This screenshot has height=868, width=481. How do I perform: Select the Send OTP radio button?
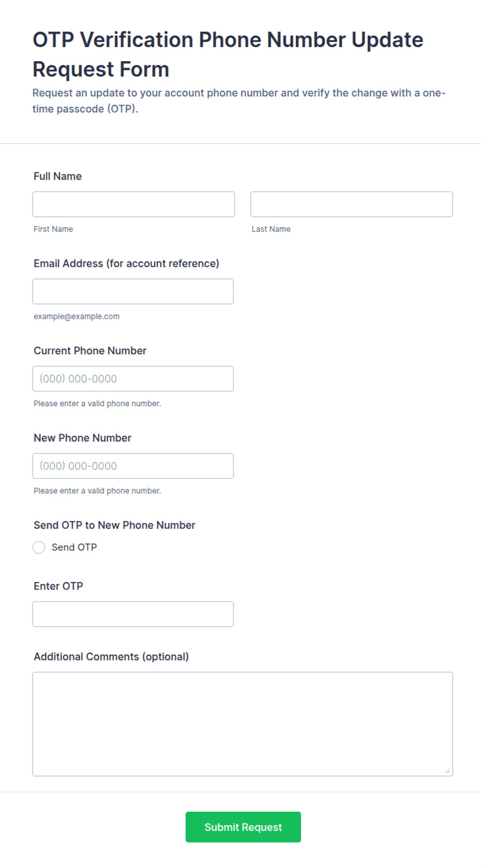pyautogui.click(x=39, y=547)
